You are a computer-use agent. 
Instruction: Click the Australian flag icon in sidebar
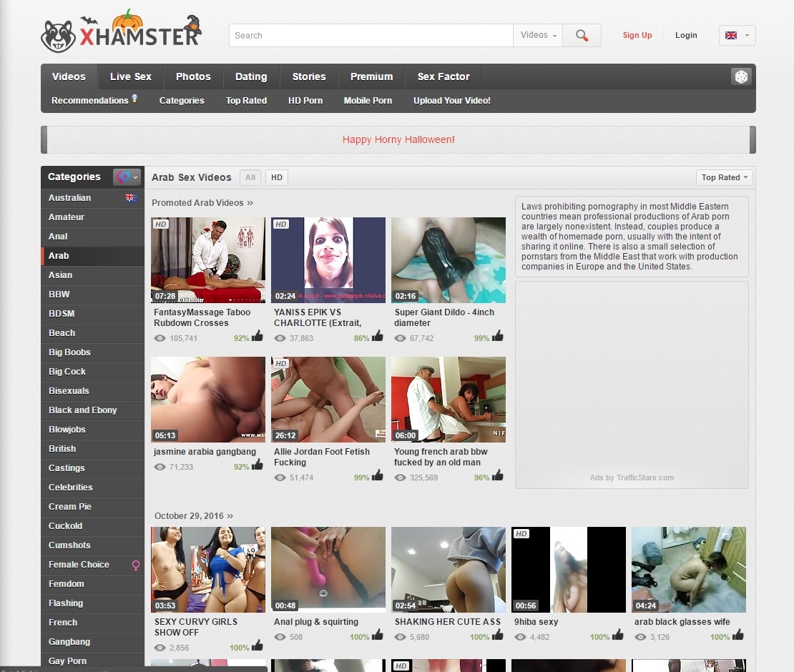click(x=131, y=198)
